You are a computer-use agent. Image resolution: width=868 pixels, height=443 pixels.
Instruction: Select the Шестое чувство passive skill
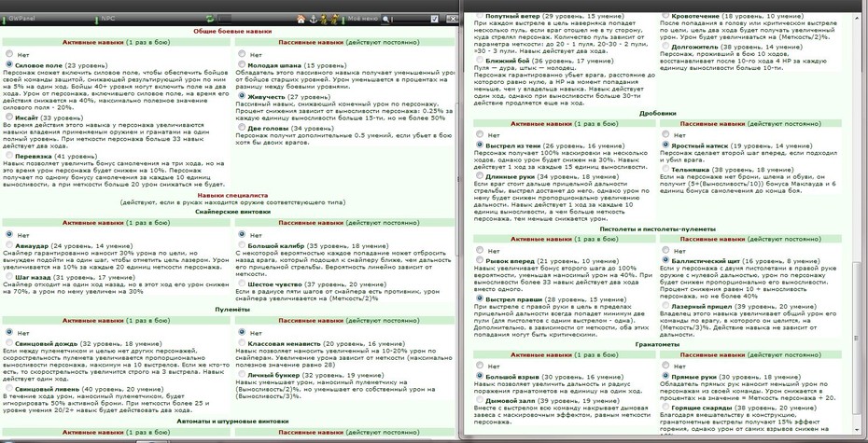tap(242, 284)
